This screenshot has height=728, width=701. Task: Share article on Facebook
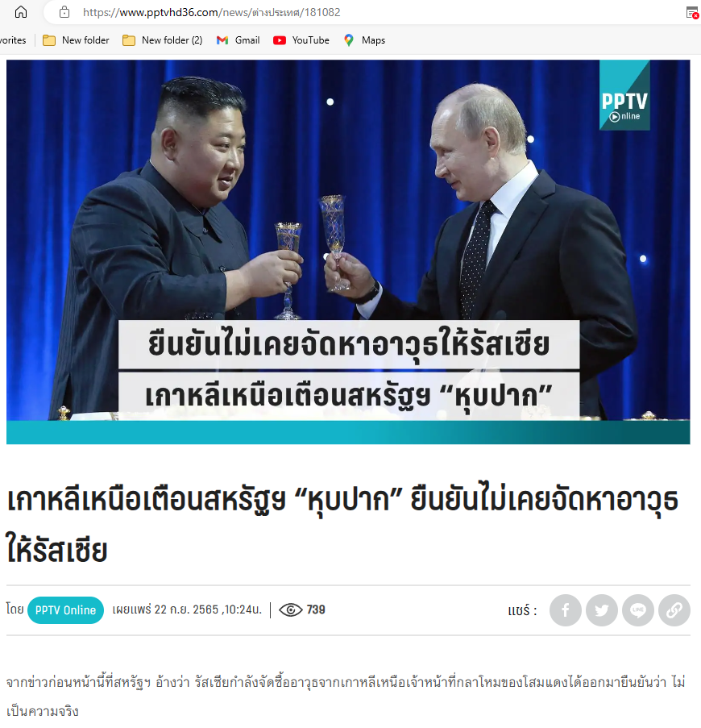(x=565, y=610)
